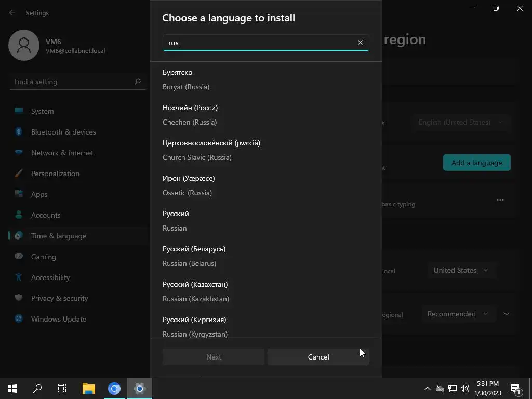Click the Add a language button
The height and width of the screenshot is (399, 532).
[x=476, y=163]
